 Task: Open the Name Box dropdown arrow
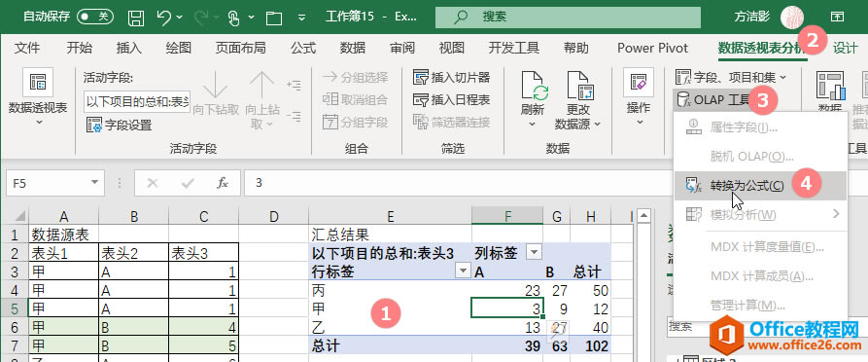tap(94, 183)
